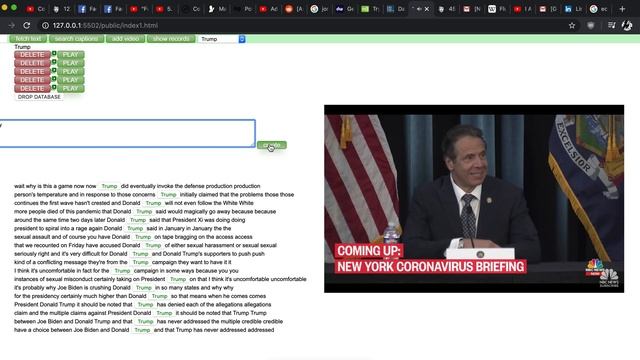The width and height of the screenshot is (640, 360).
Task: Click the Cuomo coronavirus briefing video player
Action: pyautogui.click(x=474, y=199)
